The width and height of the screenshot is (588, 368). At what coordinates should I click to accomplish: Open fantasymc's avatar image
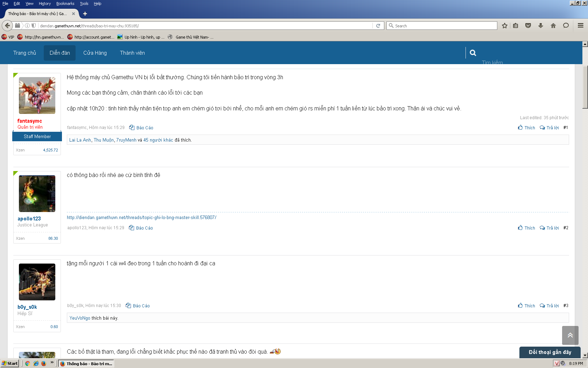point(37,95)
